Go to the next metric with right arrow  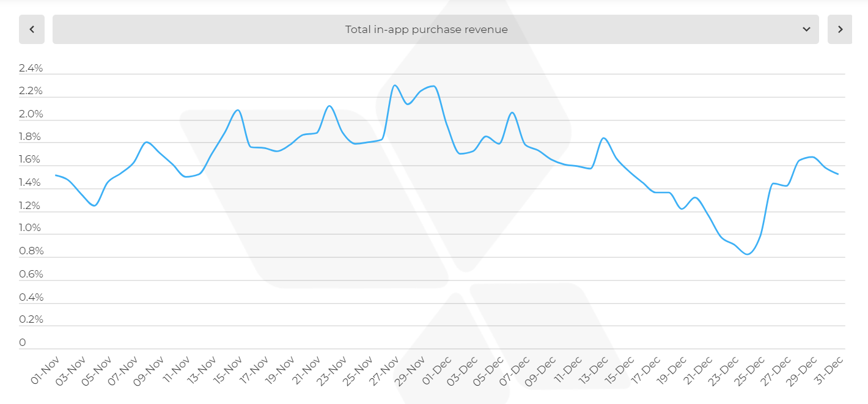[x=840, y=29]
